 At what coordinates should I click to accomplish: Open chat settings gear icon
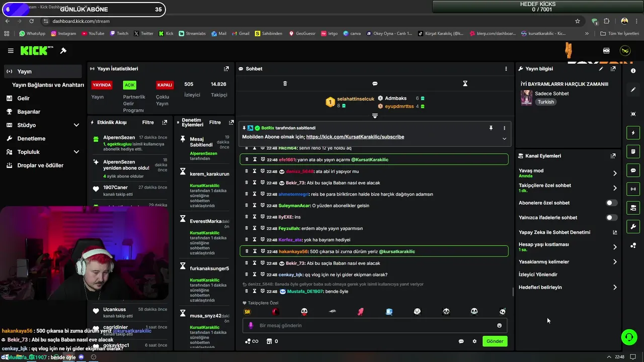point(474,341)
